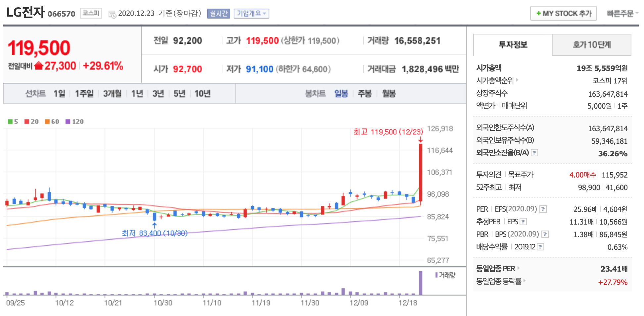Expand the 동일업종 PER arrow link
The width and height of the screenshot is (644, 316).
click(x=519, y=268)
